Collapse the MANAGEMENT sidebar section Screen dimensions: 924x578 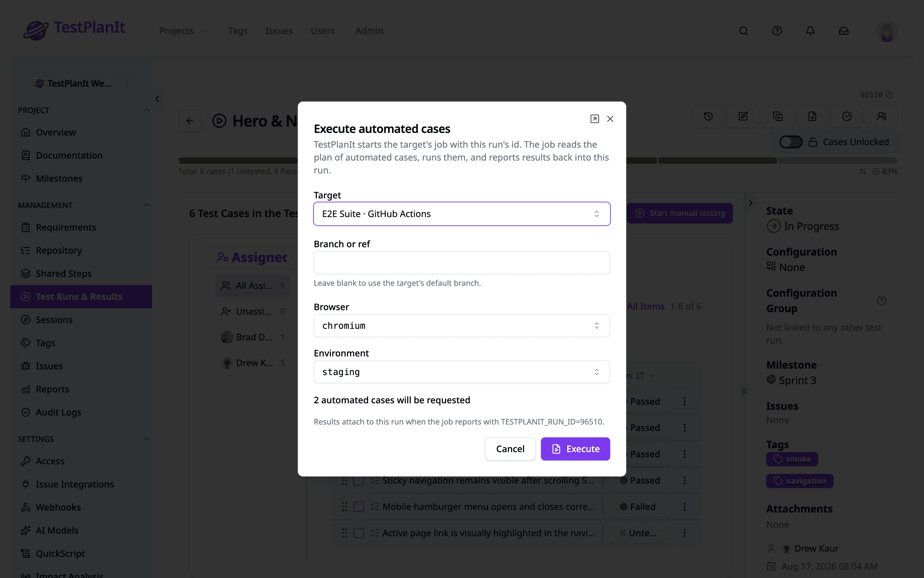[147, 205]
